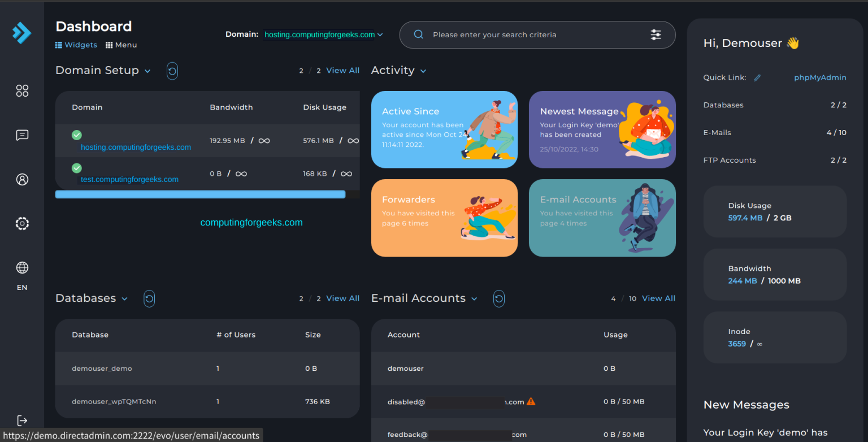Expand the Databases section dropdown
Image resolution: width=868 pixels, height=442 pixels.
pyautogui.click(x=124, y=298)
